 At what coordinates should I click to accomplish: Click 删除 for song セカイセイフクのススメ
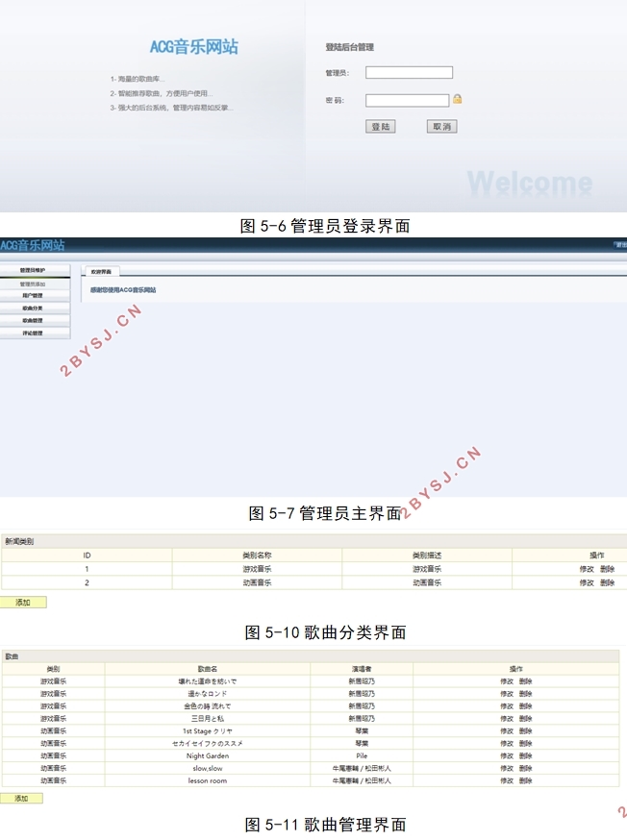[x=526, y=744]
